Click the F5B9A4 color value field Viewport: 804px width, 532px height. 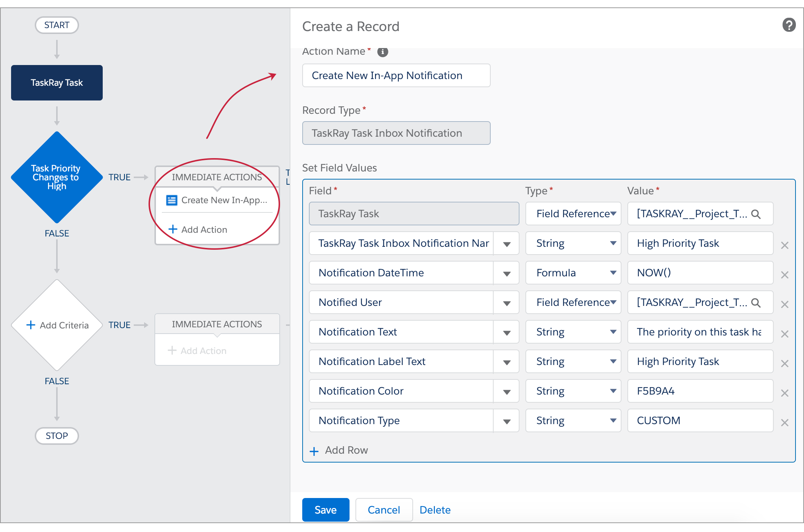700,391
